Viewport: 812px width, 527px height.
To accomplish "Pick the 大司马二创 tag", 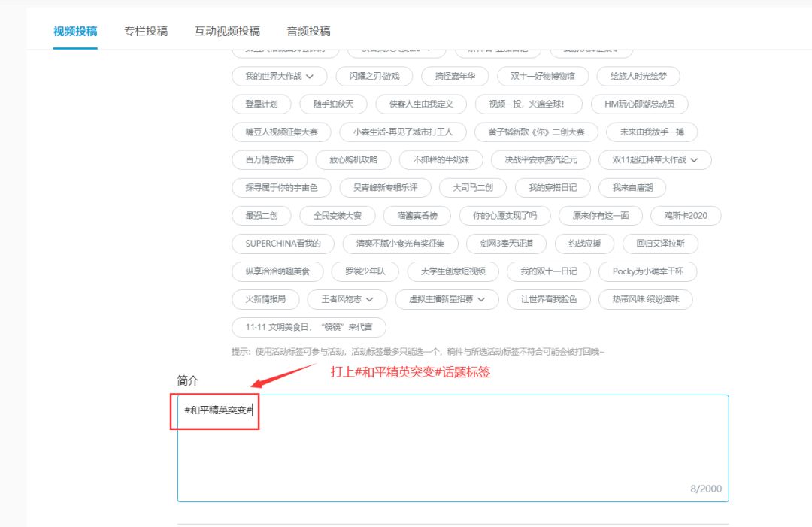I will 473,188.
